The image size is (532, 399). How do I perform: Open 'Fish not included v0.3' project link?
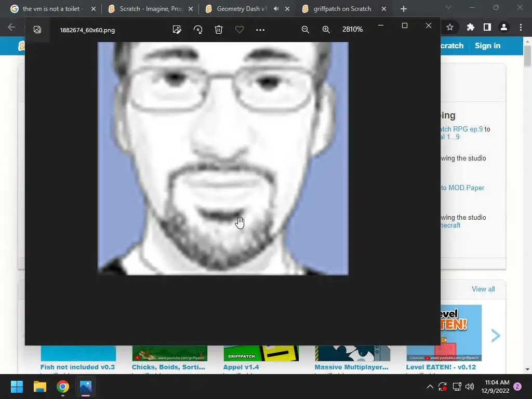(78, 367)
